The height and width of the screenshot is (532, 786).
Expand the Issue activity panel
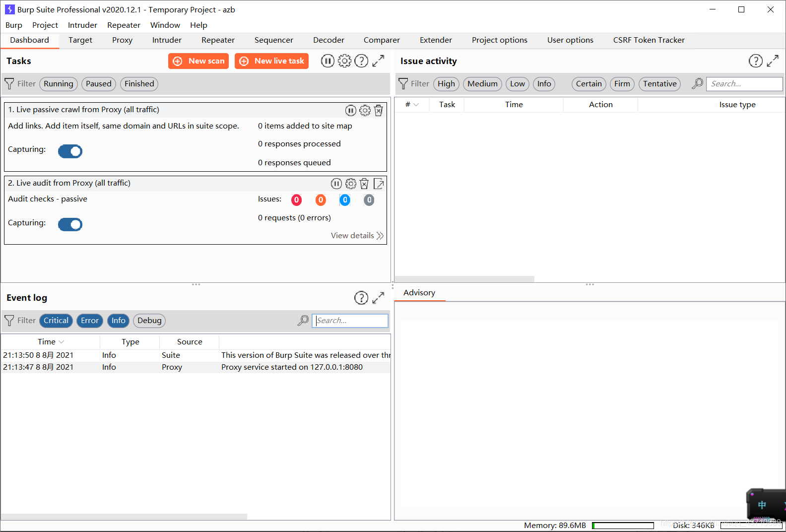(773, 61)
